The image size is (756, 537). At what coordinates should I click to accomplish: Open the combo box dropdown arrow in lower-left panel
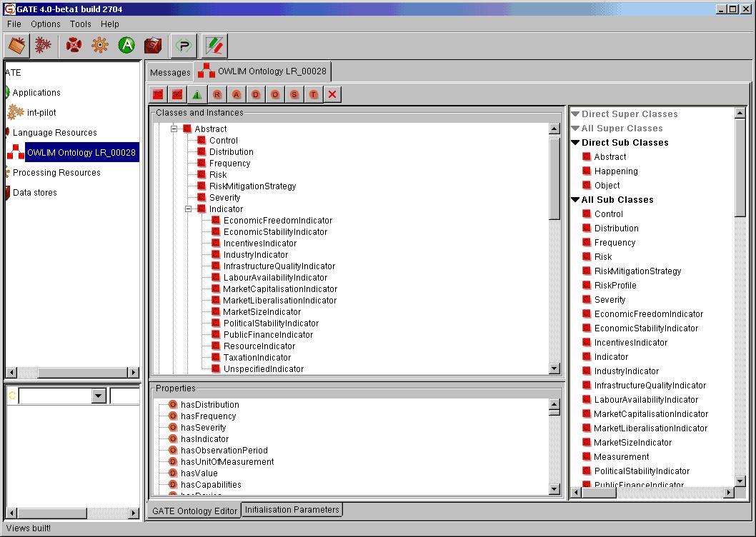pyautogui.click(x=99, y=396)
